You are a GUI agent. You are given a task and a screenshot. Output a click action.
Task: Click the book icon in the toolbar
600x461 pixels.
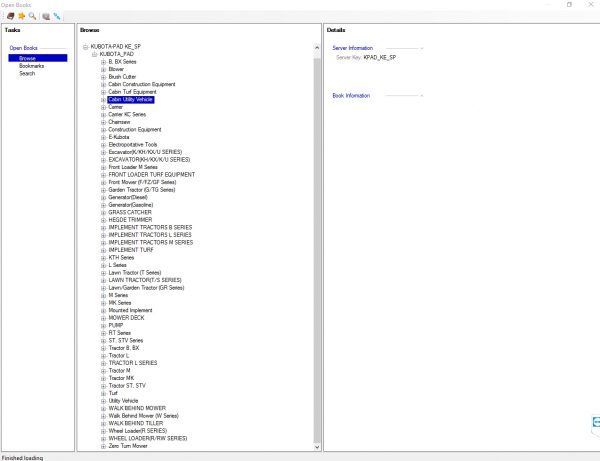[x=11, y=16]
